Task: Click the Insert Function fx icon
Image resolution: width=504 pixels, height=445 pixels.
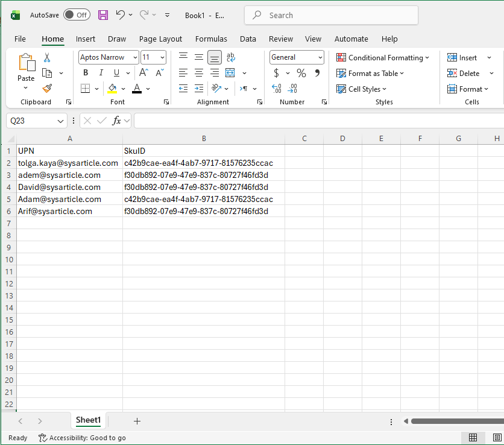Action: [x=116, y=121]
